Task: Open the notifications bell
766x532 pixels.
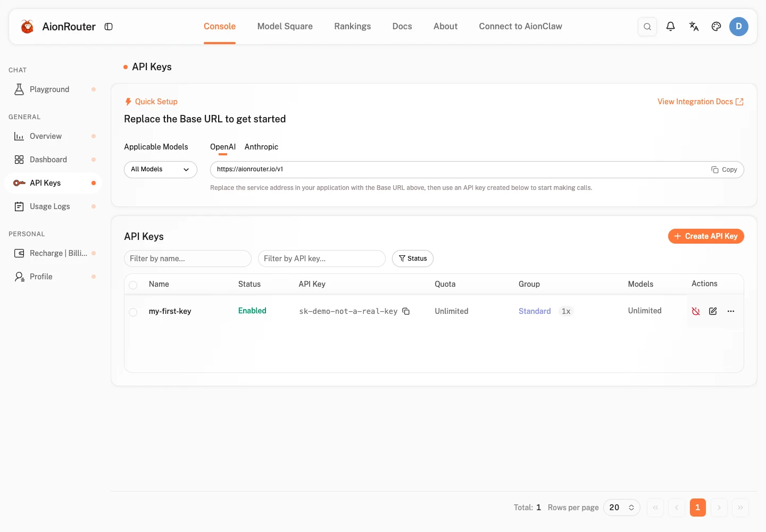Action: click(671, 27)
